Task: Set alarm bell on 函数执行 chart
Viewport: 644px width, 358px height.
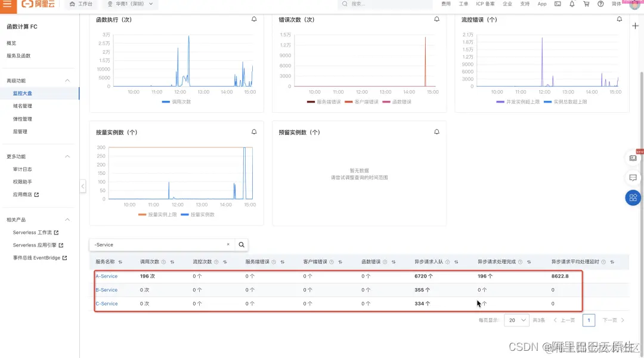Action: click(254, 19)
